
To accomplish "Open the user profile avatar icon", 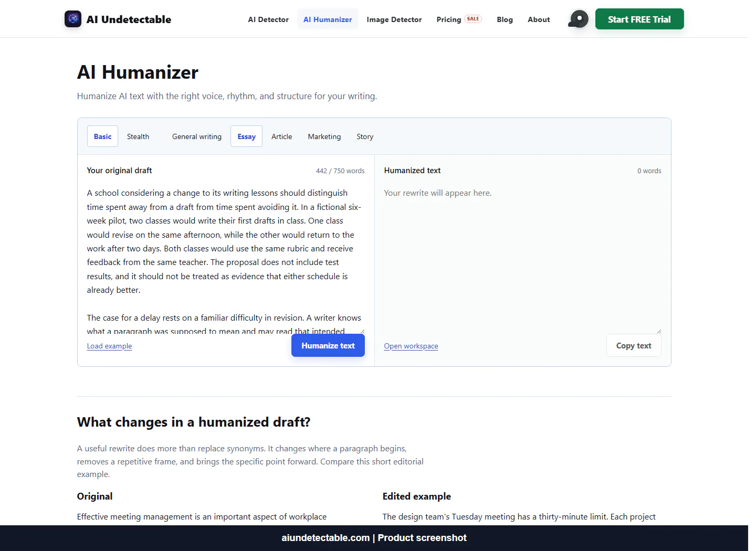I will [x=579, y=19].
